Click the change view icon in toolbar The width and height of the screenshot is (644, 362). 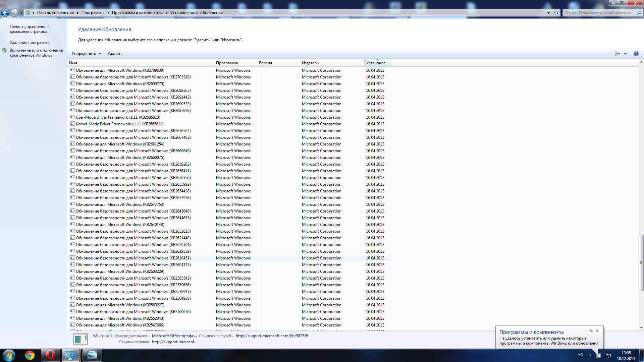(x=617, y=54)
